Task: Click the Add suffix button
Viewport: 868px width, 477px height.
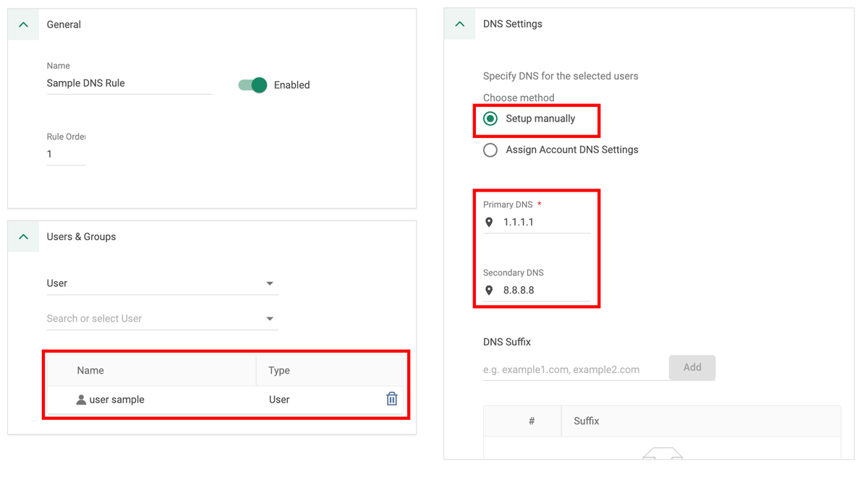Action: coord(692,367)
